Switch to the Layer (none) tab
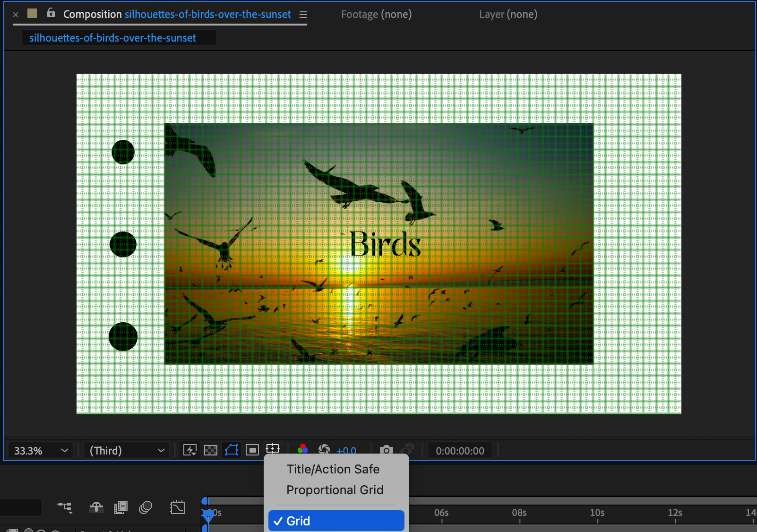The width and height of the screenshot is (757, 532). [x=508, y=15]
